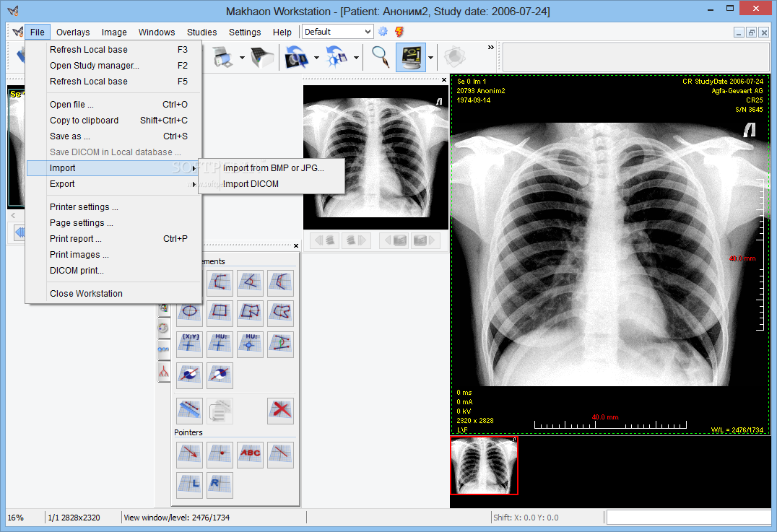Open the Overlays menu
Image resolution: width=777 pixels, height=532 pixels.
pos(73,32)
